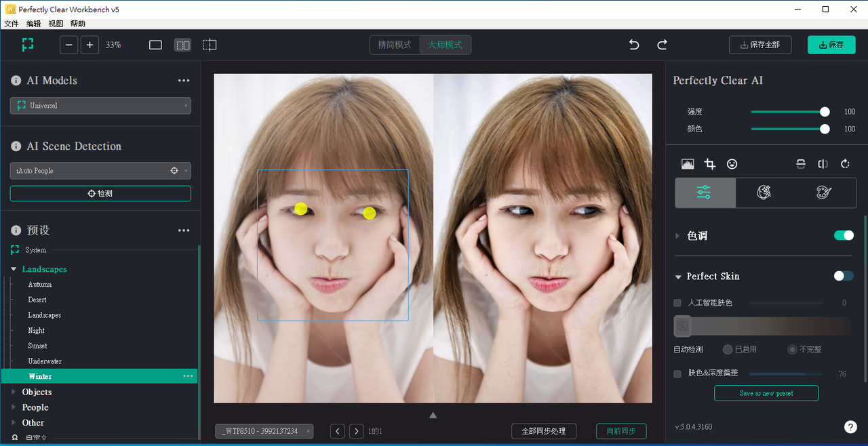
Task: Enable the Perfect Skin toggle
Action: coord(844,276)
